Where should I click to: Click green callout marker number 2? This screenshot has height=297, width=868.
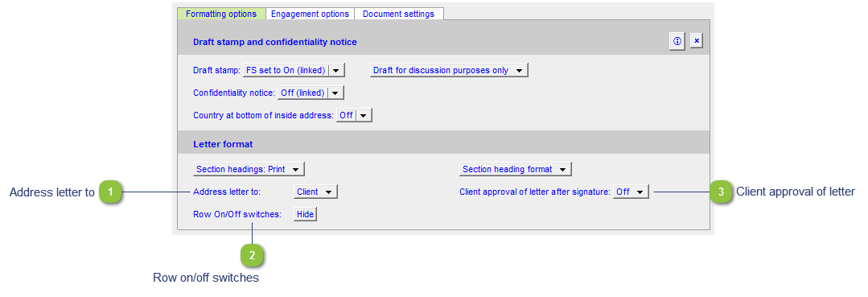[x=253, y=255]
